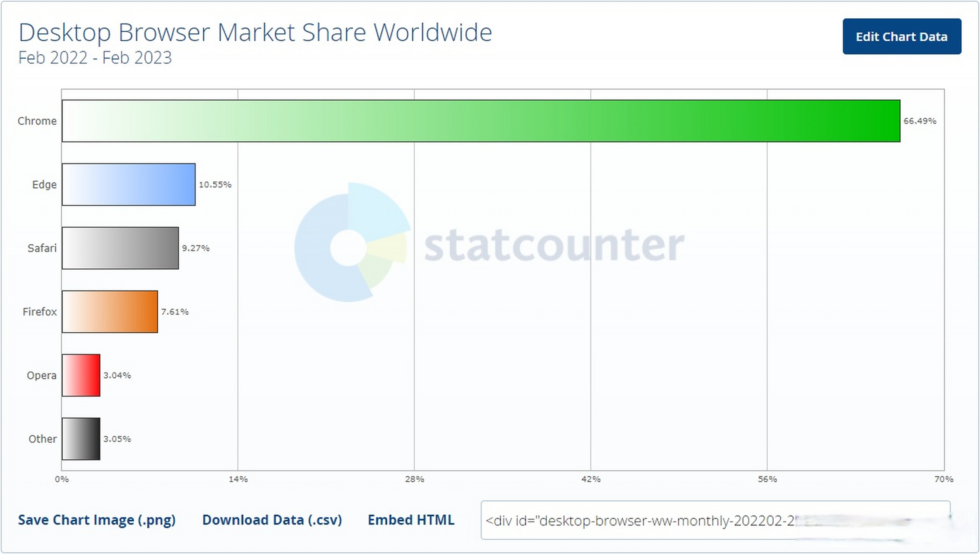Click the 42% axis tick label
The image size is (980, 554).
[591, 479]
